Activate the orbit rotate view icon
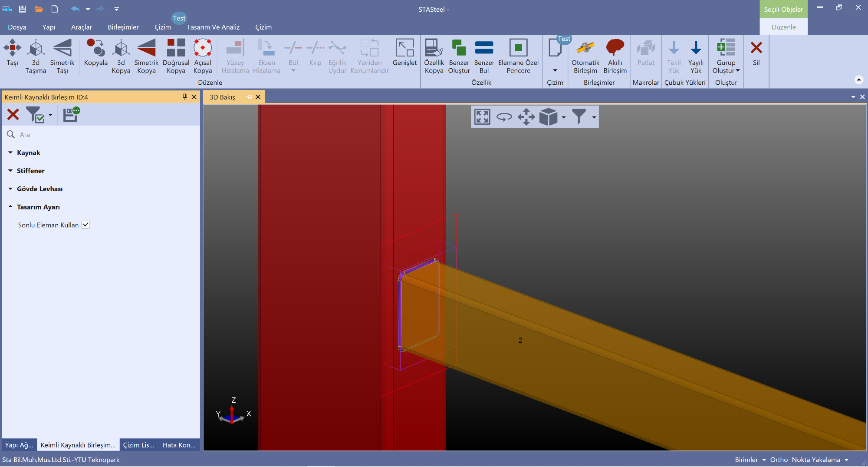Screen dimensions: 868x467 [x=504, y=117]
